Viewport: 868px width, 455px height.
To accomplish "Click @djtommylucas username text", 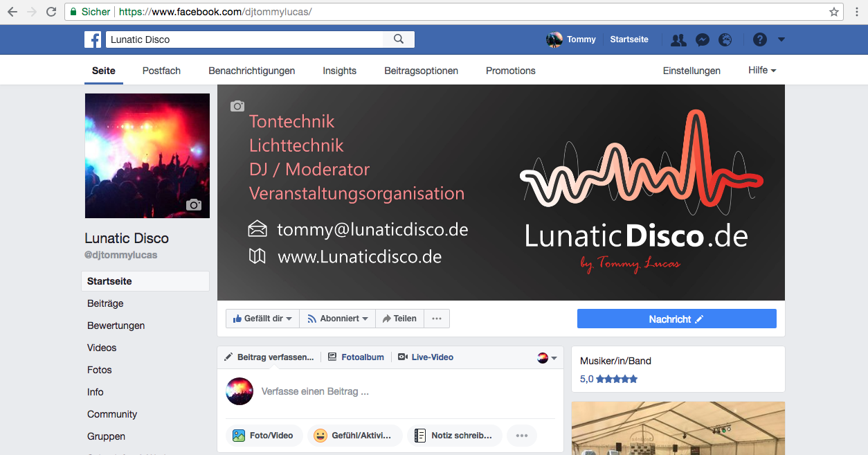I will click(121, 255).
